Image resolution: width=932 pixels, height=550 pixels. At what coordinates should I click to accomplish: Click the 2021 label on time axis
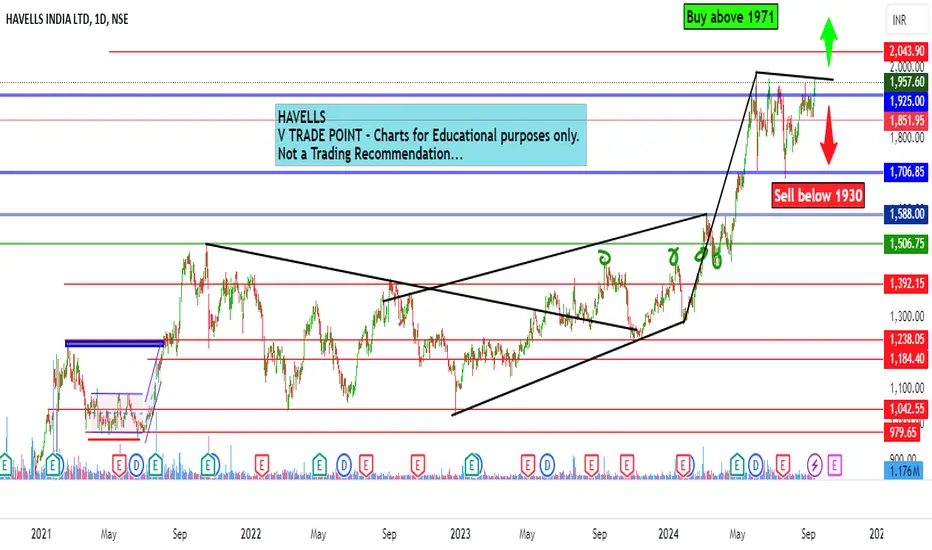41,534
